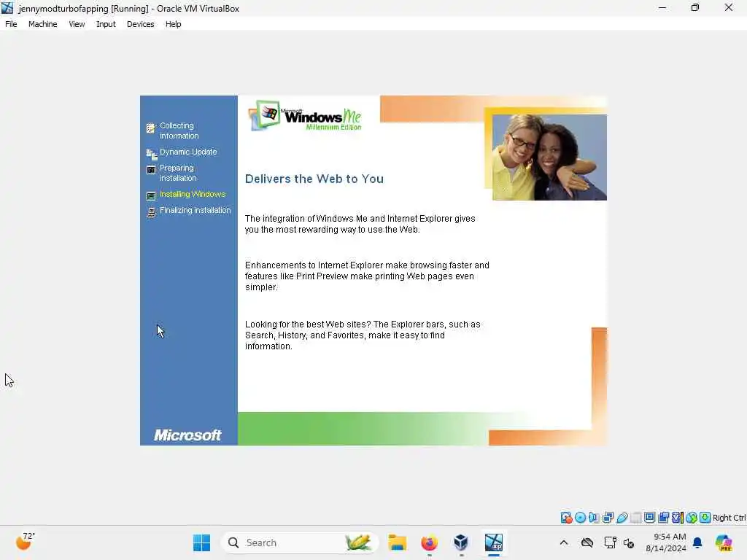Click the running XP virtual machine taskbar icon
The height and width of the screenshot is (560, 747).
[494, 542]
